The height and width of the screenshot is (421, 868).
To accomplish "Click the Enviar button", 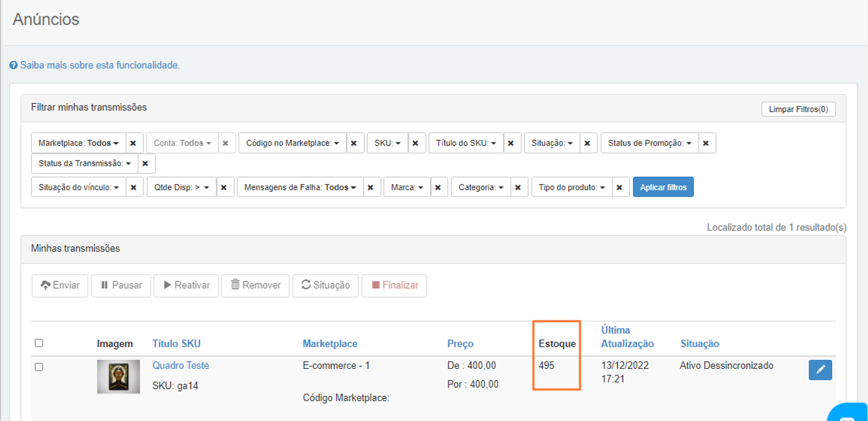I will (x=60, y=285).
